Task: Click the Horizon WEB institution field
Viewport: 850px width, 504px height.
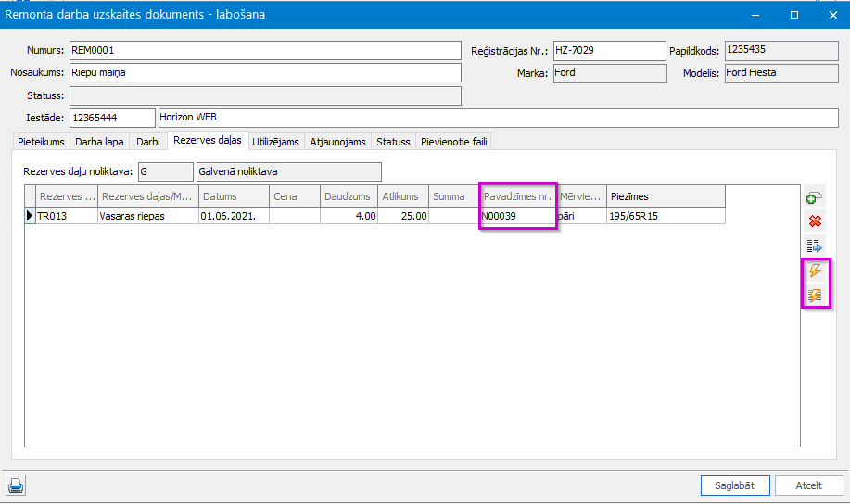Action: [498, 118]
